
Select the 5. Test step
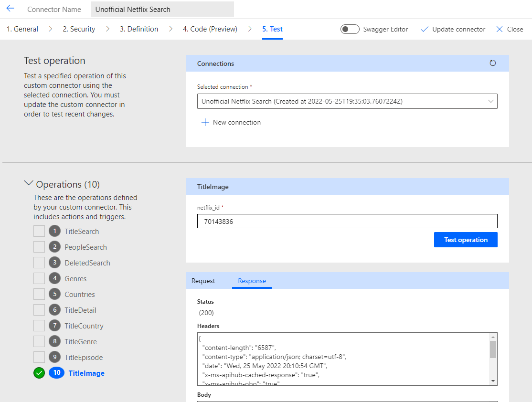(272, 29)
